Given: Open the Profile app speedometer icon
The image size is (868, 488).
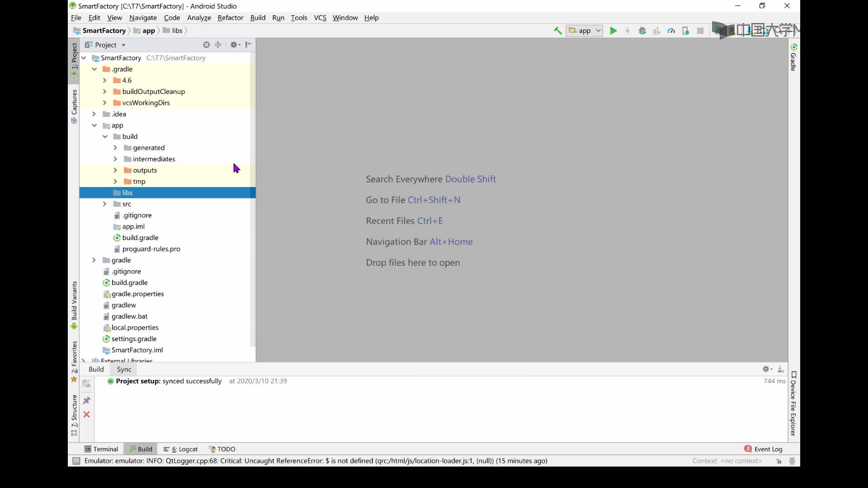Looking at the screenshot, I should [671, 31].
